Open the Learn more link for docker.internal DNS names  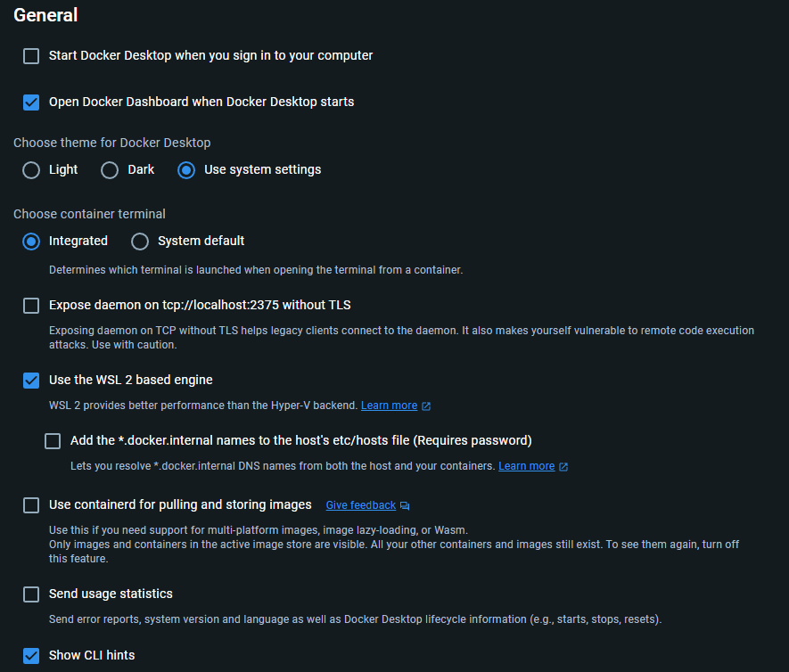click(x=526, y=466)
